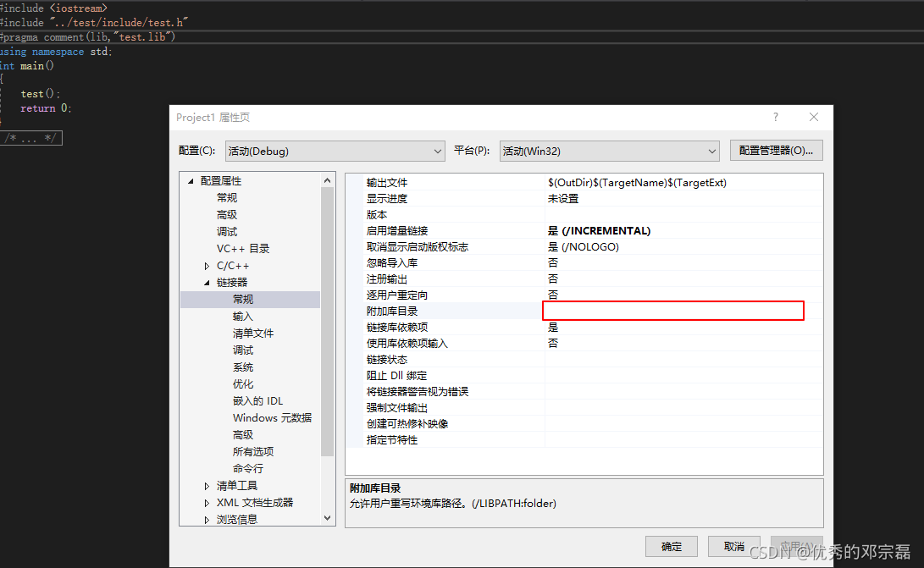
Task: Select 命令行 in the tree
Action: pyautogui.click(x=248, y=469)
